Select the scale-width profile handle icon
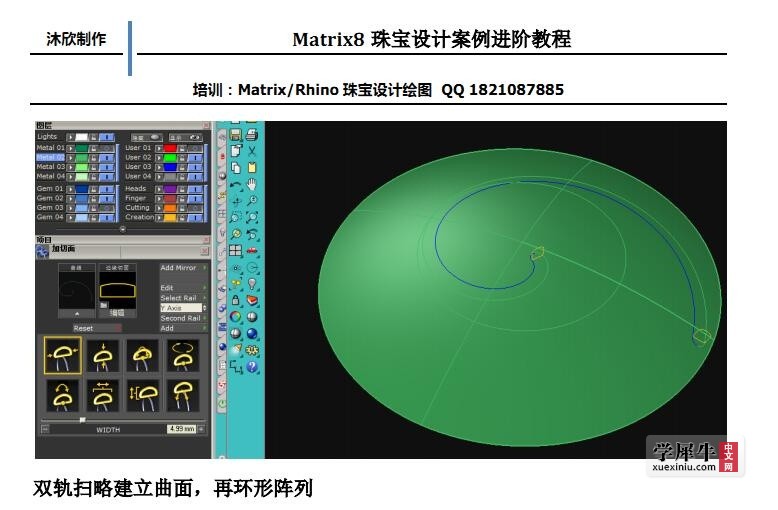This screenshot has width=778, height=510. point(63,355)
